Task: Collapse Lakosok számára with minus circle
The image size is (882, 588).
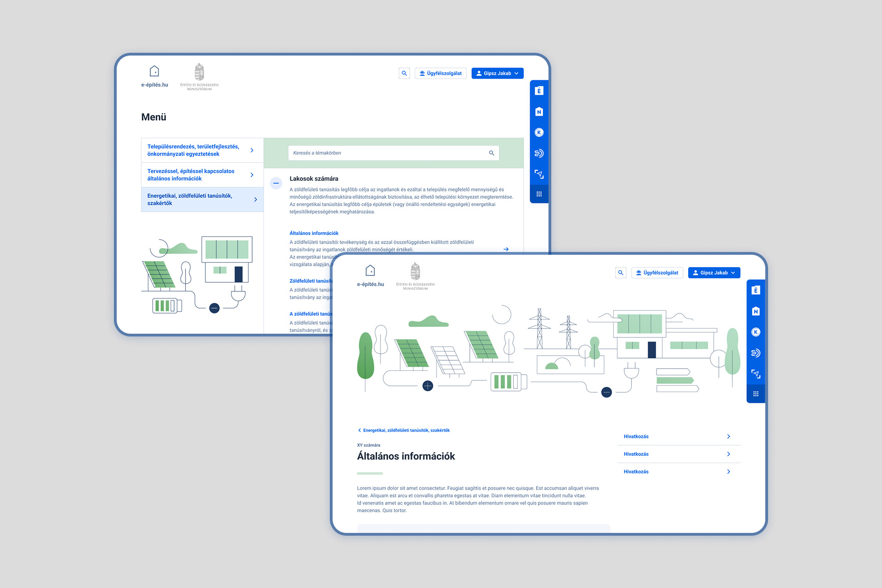Action: click(x=276, y=183)
